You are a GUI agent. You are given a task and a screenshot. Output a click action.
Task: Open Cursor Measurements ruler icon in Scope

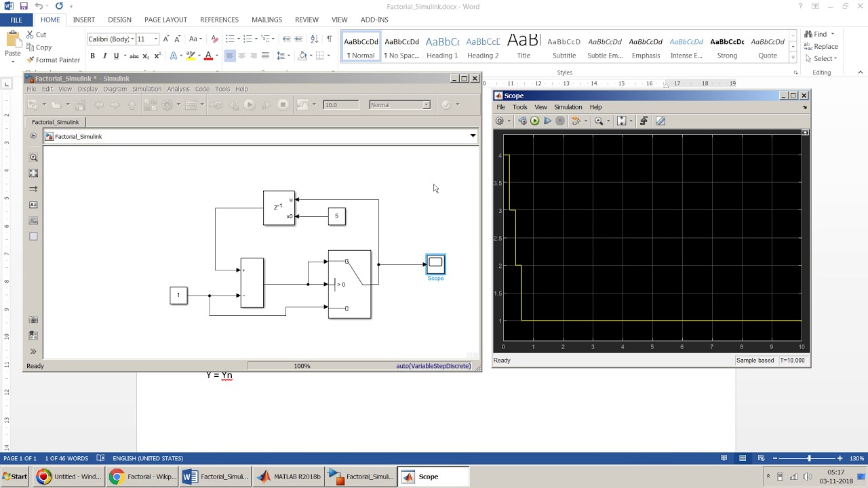(x=660, y=121)
